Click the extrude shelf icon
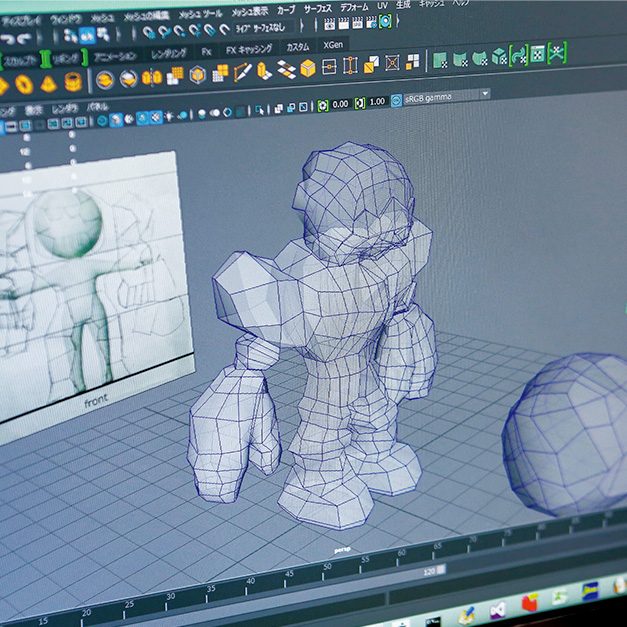Image resolution: width=627 pixels, height=627 pixels. (264, 71)
